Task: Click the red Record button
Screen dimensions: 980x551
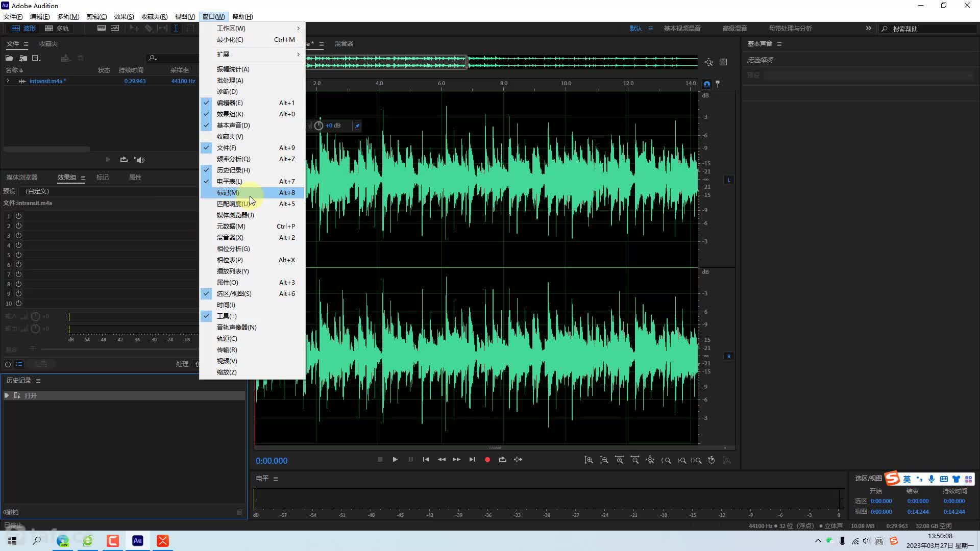Action: (x=487, y=460)
